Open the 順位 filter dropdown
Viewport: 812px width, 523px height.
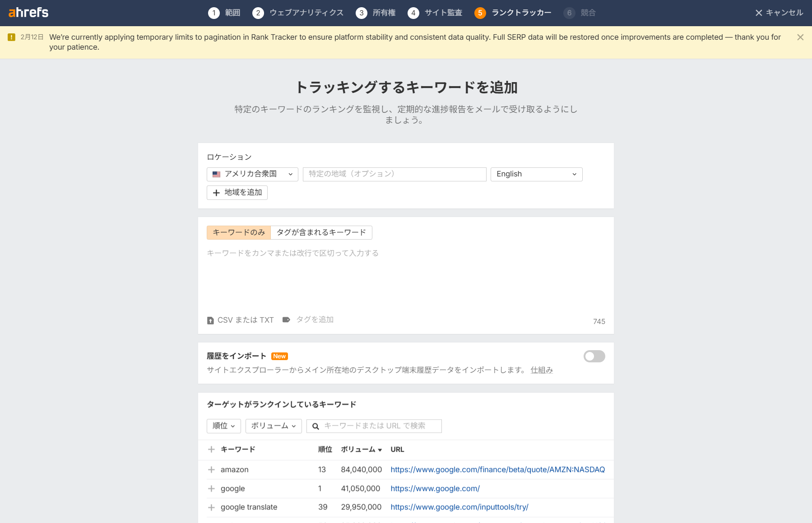pos(223,426)
